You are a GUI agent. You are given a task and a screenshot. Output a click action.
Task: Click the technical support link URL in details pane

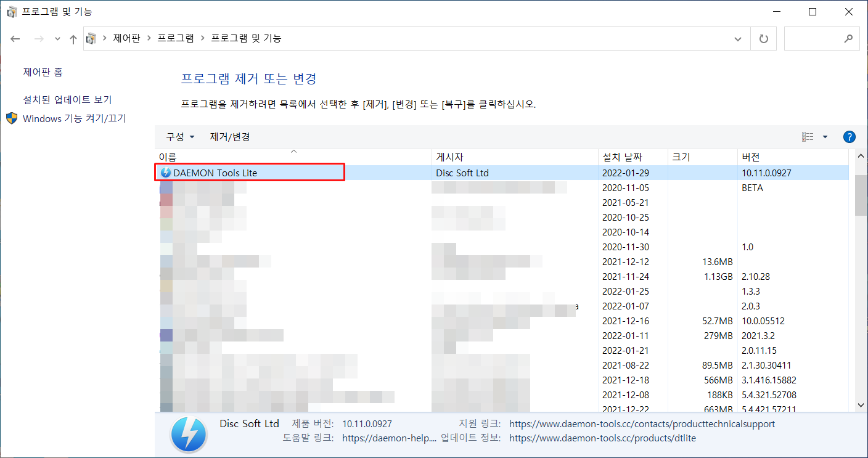642,424
